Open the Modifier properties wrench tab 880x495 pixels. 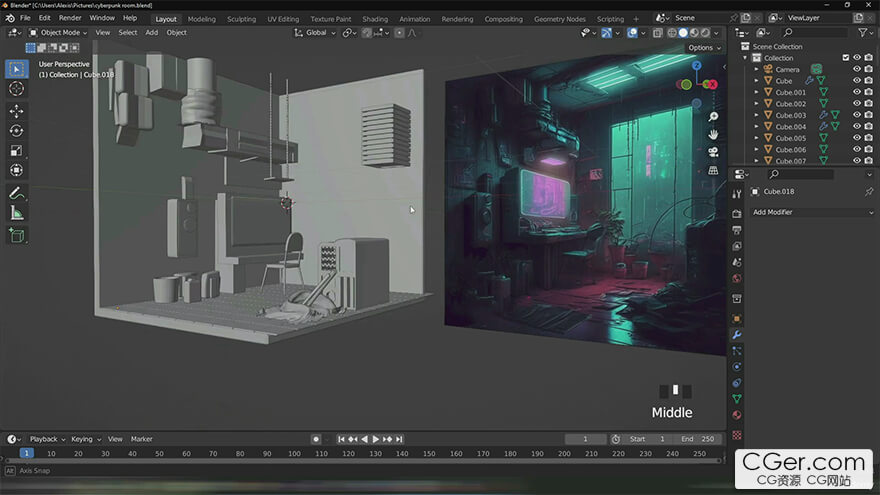coord(737,335)
